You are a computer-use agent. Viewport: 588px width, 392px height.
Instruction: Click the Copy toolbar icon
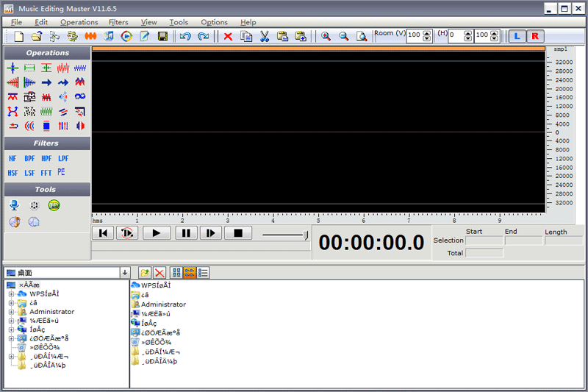pyautogui.click(x=246, y=36)
